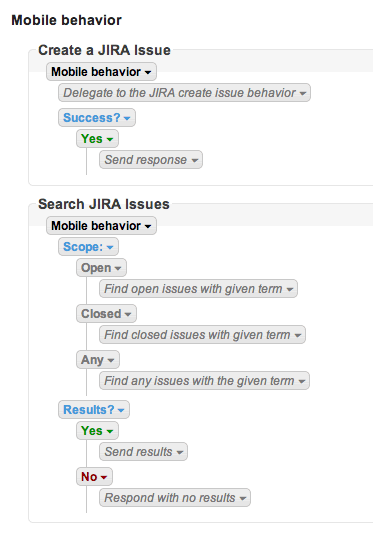This screenshot has width=373, height=533.
Task: Click the Send results action
Action: 143,452
